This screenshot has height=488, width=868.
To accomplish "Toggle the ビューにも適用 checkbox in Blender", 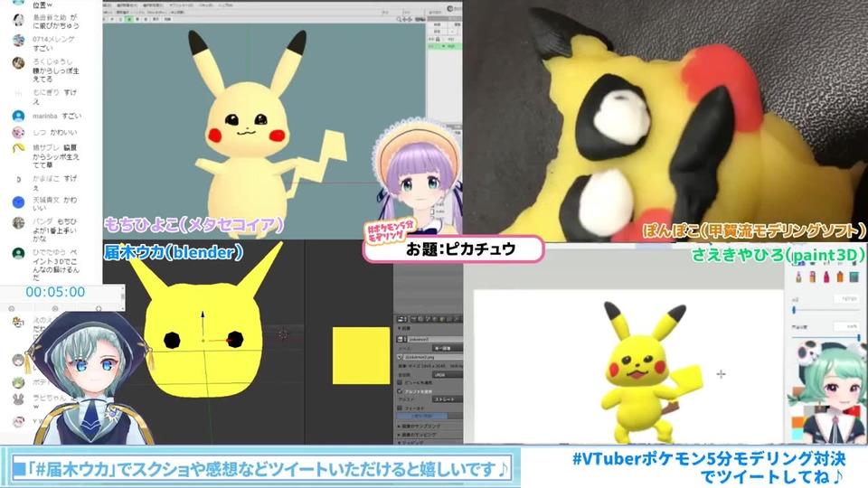I will click(x=399, y=382).
